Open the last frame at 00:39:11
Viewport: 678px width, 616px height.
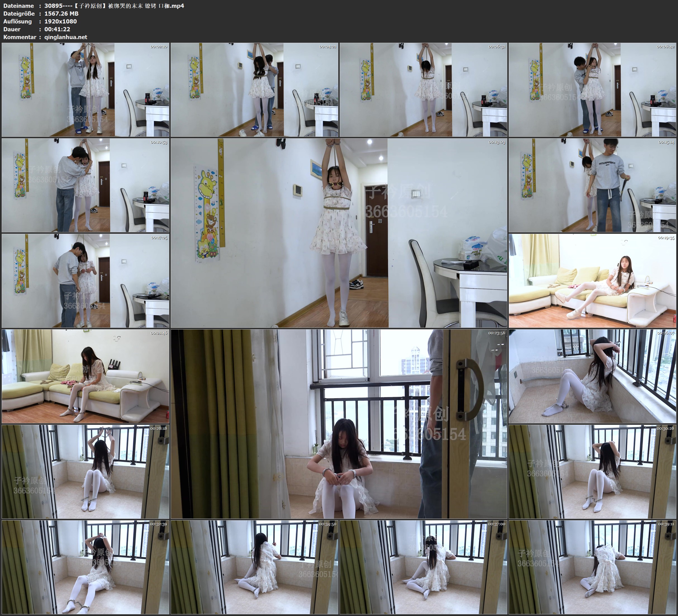click(x=592, y=567)
